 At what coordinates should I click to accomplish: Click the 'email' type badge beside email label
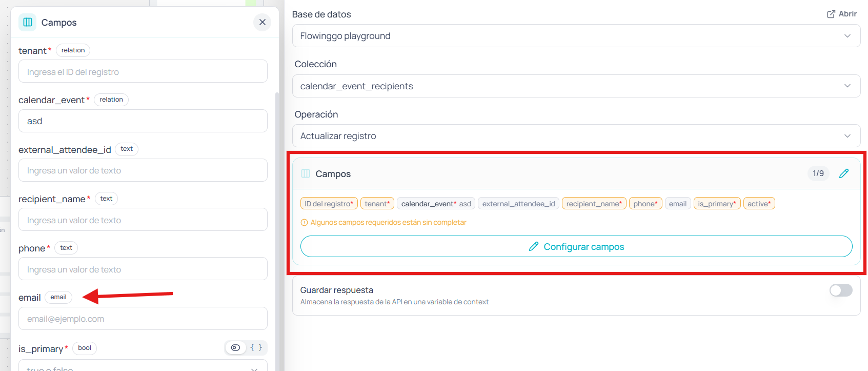[58, 297]
